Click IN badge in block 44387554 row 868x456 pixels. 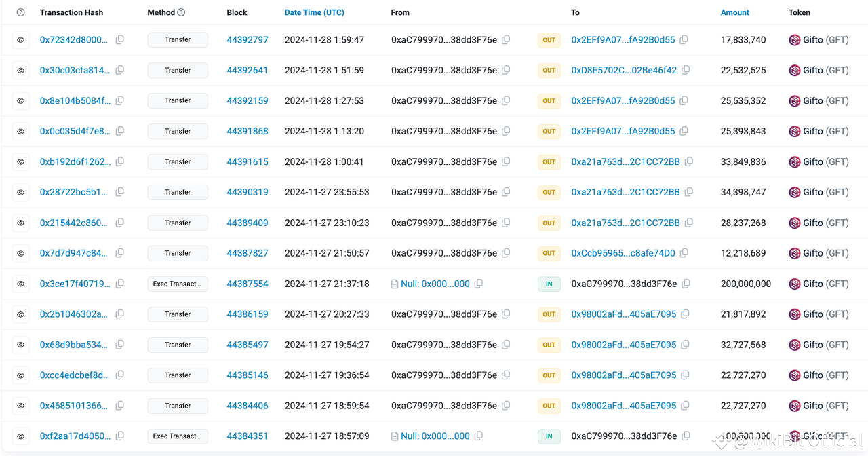click(549, 284)
